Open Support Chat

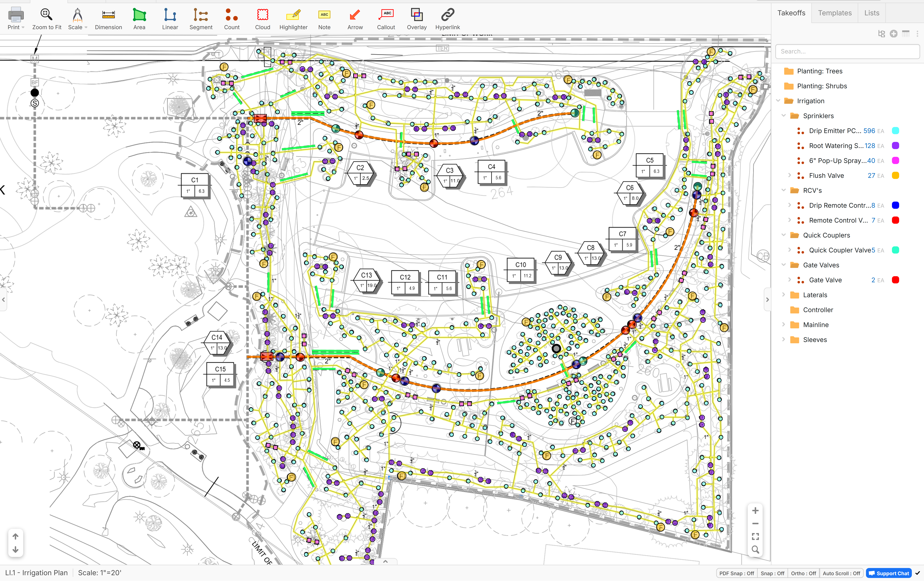pyautogui.click(x=889, y=573)
